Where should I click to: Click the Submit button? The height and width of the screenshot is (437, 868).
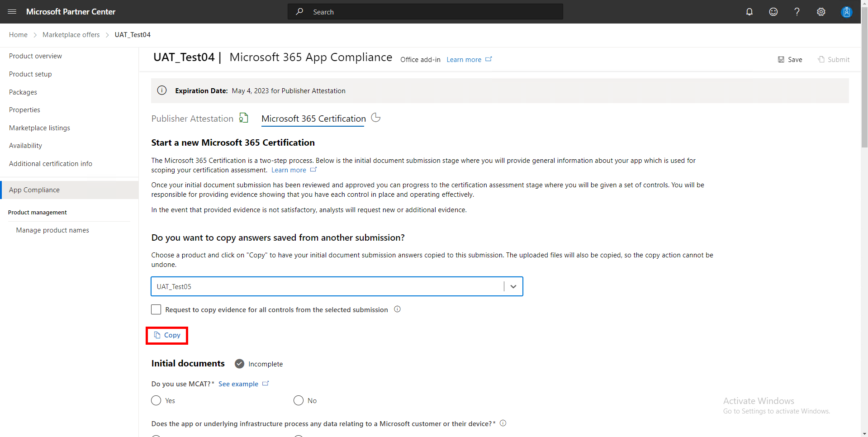point(834,59)
